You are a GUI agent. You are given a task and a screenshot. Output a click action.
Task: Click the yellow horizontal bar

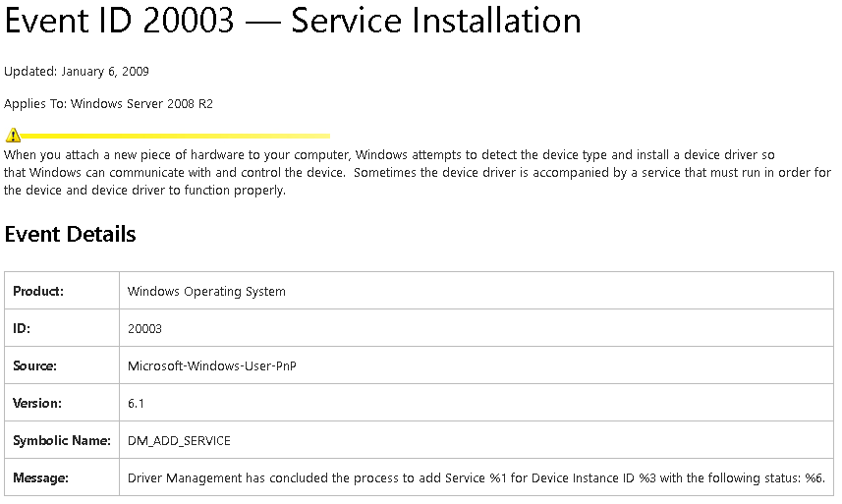click(x=175, y=136)
